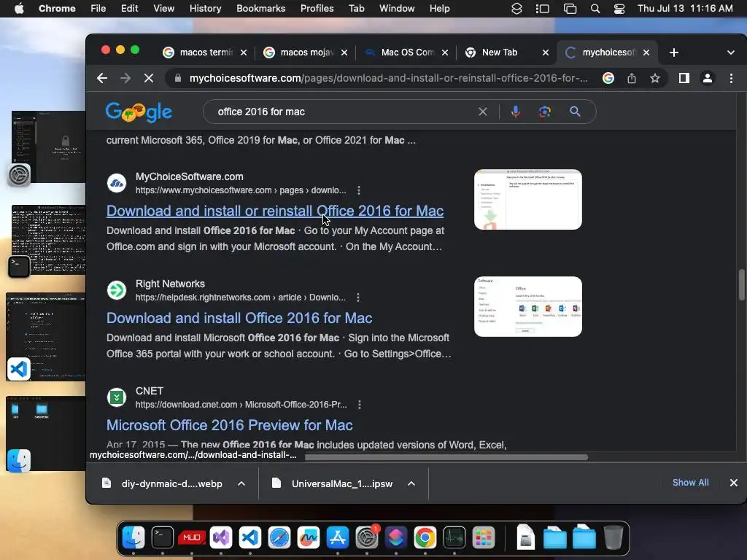Click the page vertical scrollbar thumb
This screenshot has height=560, width=747.
click(741, 285)
